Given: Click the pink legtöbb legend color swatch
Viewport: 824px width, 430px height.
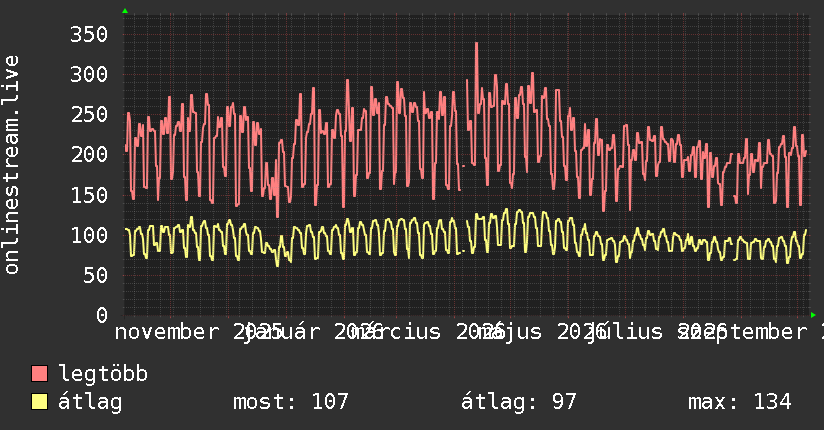Looking at the screenshot, I should tap(39, 373).
